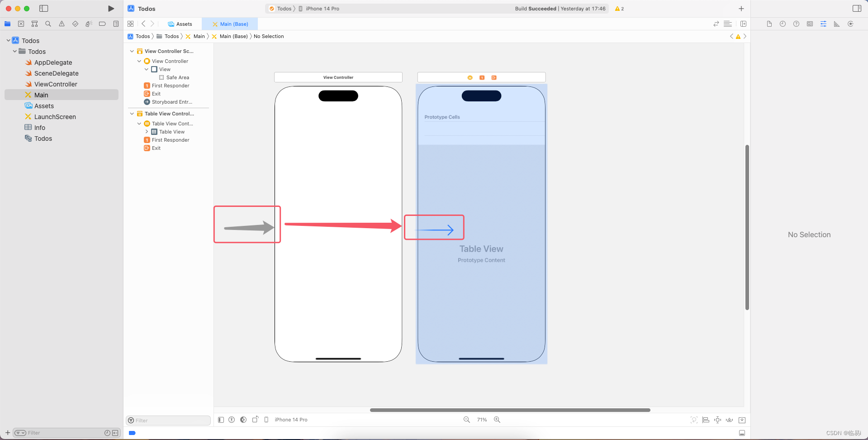Show the File inspector
The width and height of the screenshot is (868, 440).
[769, 24]
